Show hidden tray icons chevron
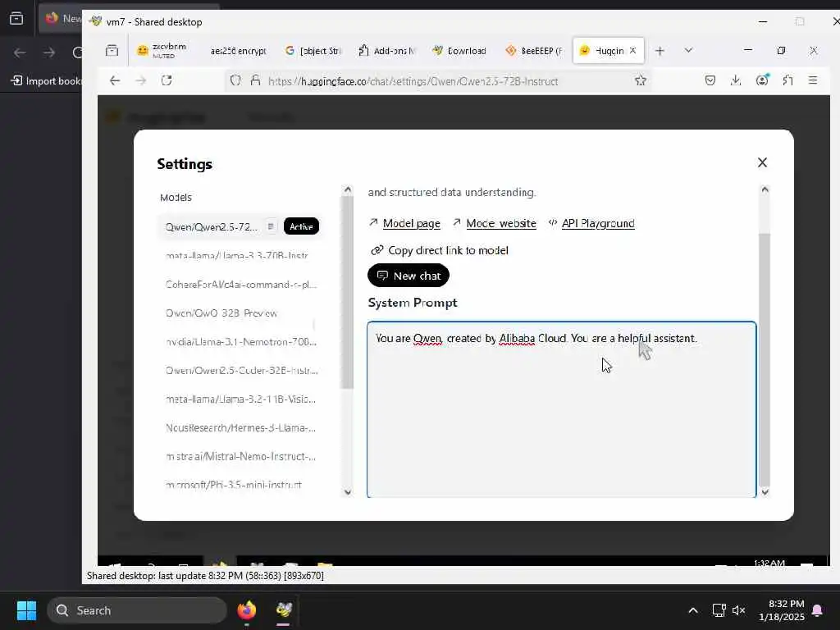 click(692, 610)
